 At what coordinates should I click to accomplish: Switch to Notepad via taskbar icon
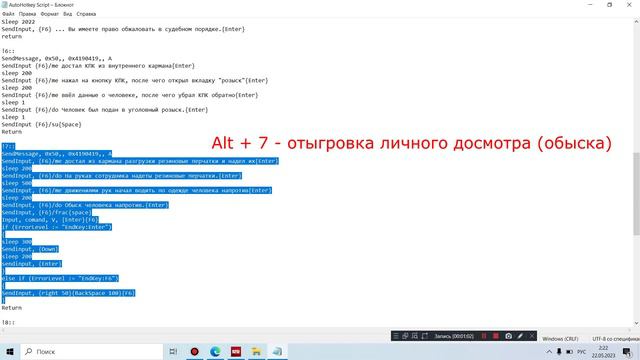coord(277,351)
